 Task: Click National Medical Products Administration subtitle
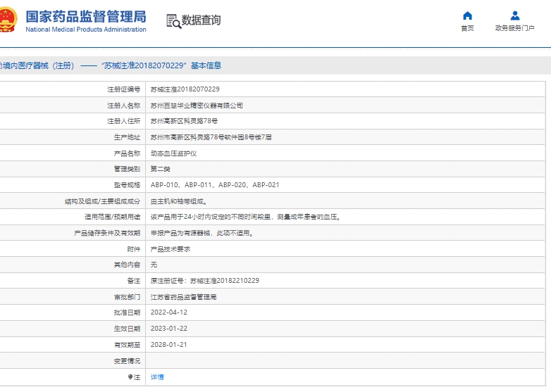86,30
